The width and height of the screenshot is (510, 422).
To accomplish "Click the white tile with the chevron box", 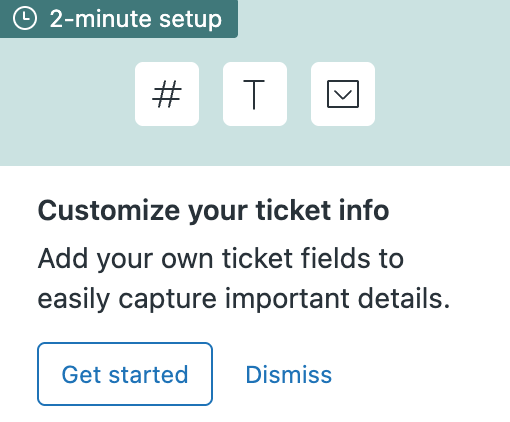I will point(343,94).
